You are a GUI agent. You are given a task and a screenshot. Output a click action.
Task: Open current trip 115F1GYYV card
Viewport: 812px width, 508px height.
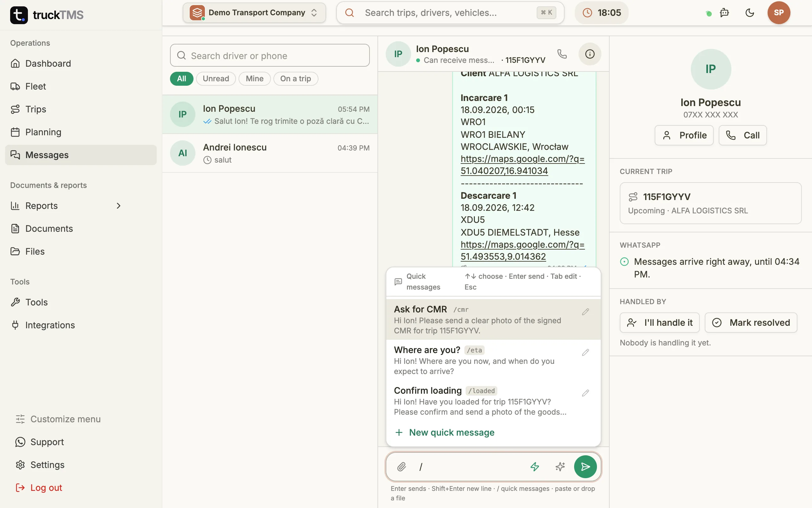point(710,203)
